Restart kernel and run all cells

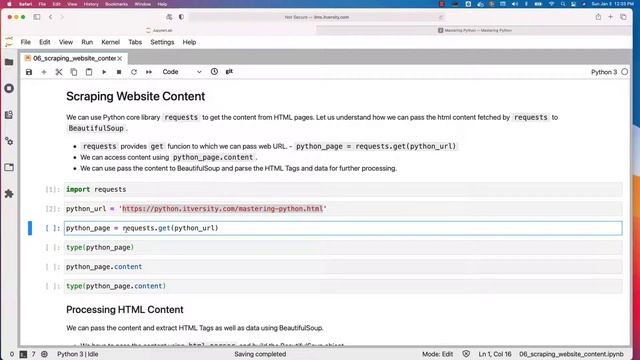pyautogui.click(x=149, y=72)
